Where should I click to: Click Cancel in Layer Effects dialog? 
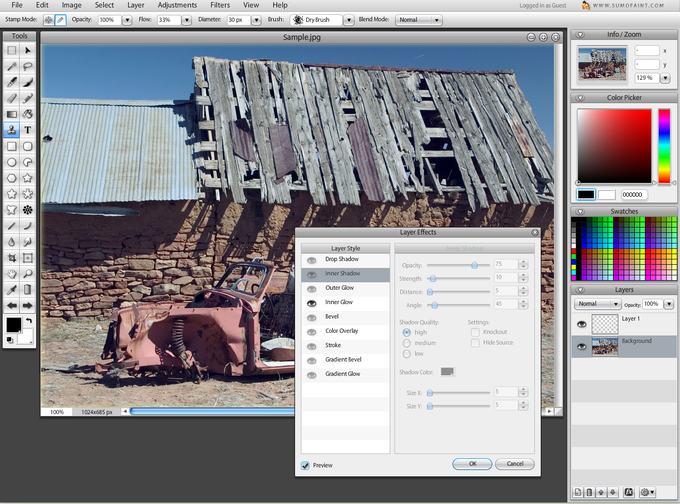click(x=515, y=464)
